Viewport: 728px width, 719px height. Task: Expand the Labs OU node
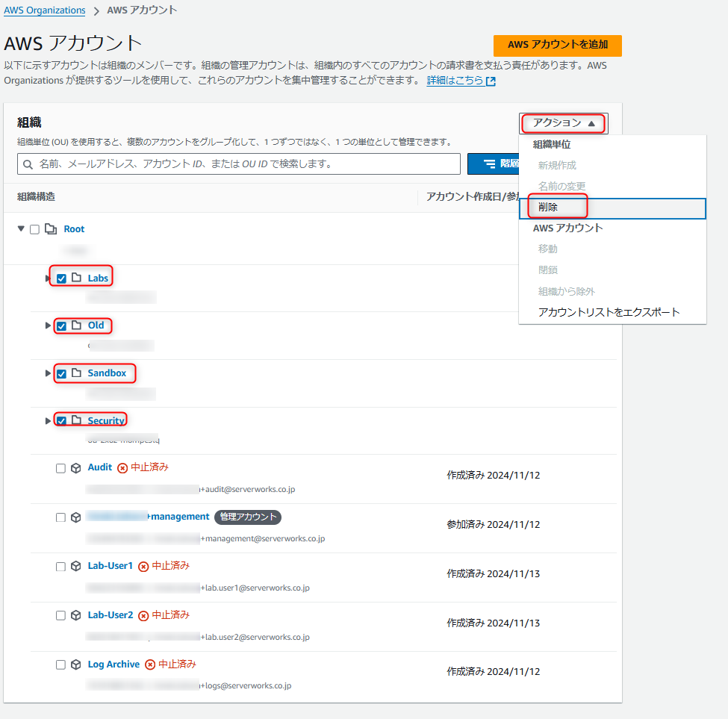[x=47, y=278]
